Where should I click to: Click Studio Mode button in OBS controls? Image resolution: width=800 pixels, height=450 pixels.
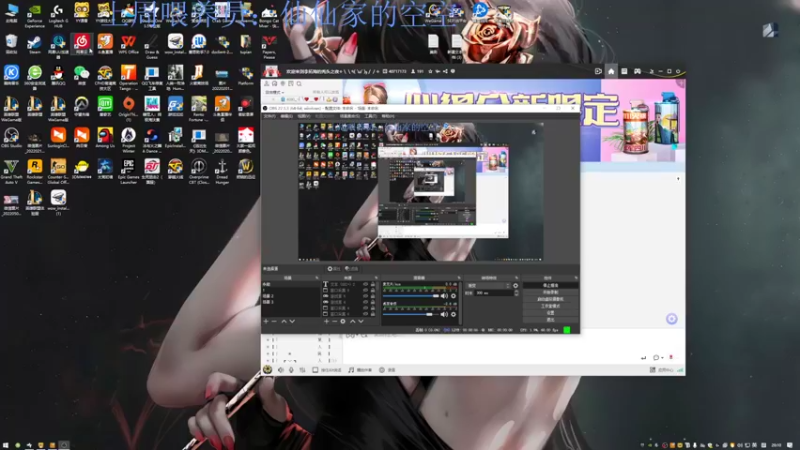(x=551, y=306)
